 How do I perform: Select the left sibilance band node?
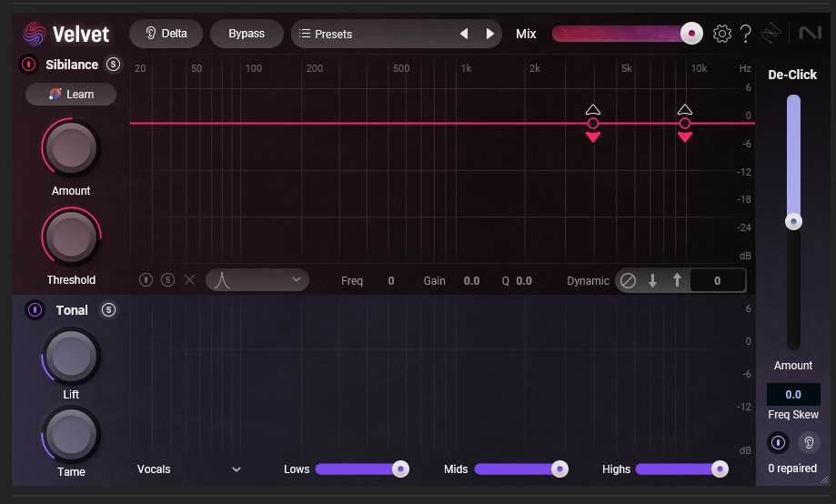coord(593,124)
